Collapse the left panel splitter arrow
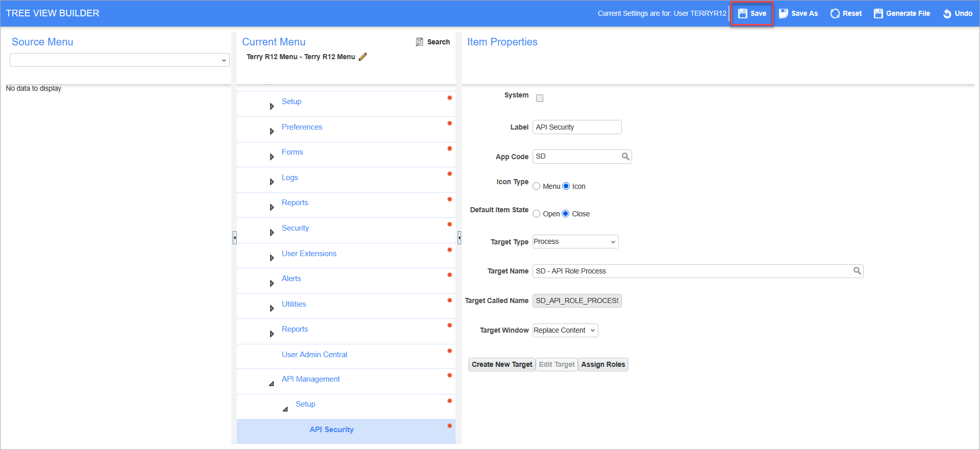The width and height of the screenshot is (980, 450). click(235, 238)
